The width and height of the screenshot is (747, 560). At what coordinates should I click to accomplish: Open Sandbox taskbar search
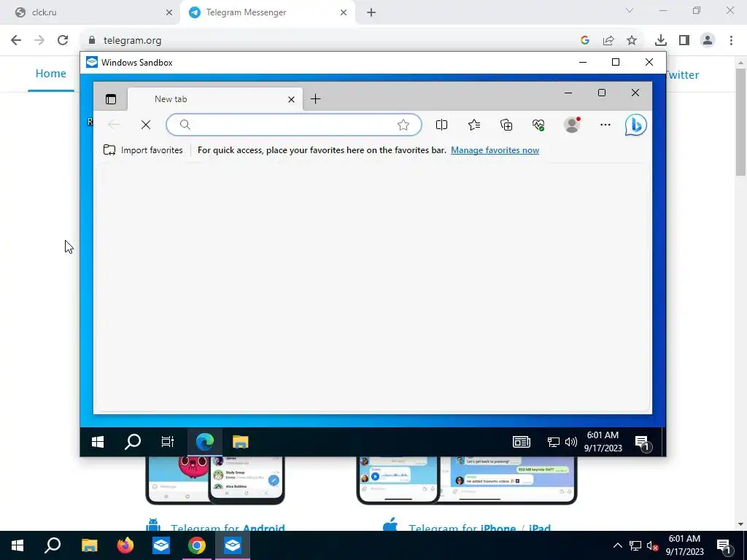[x=133, y=442]
